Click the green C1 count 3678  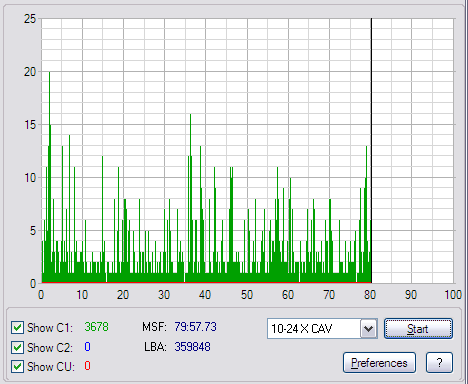click(x=96, y=327)
